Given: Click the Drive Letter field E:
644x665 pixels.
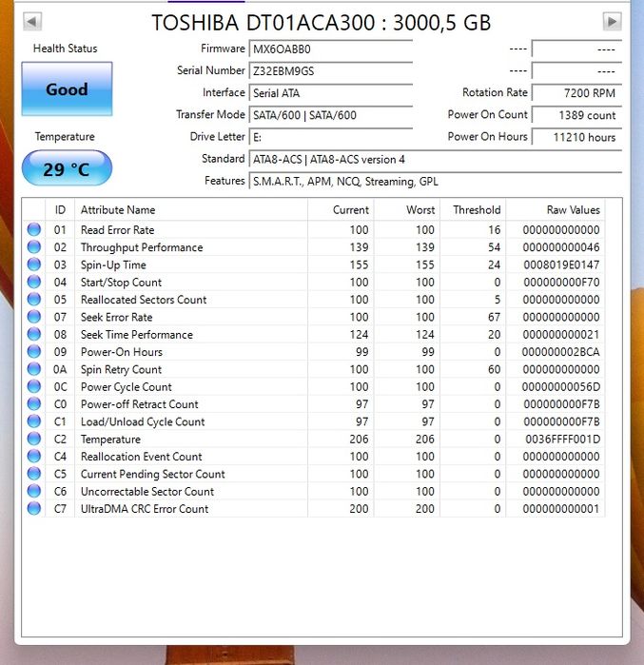Looking at the screenshot, I should tap(331, 137).
